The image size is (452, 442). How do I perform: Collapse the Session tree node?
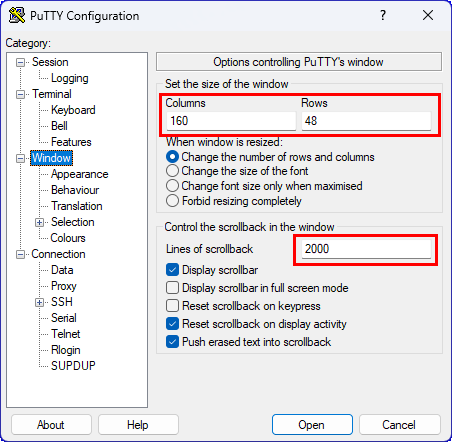(20, 62)
